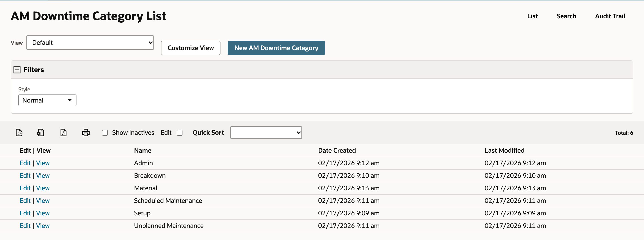View the Material category
Viewport: 644px width, 240px height.
(43, 188)
